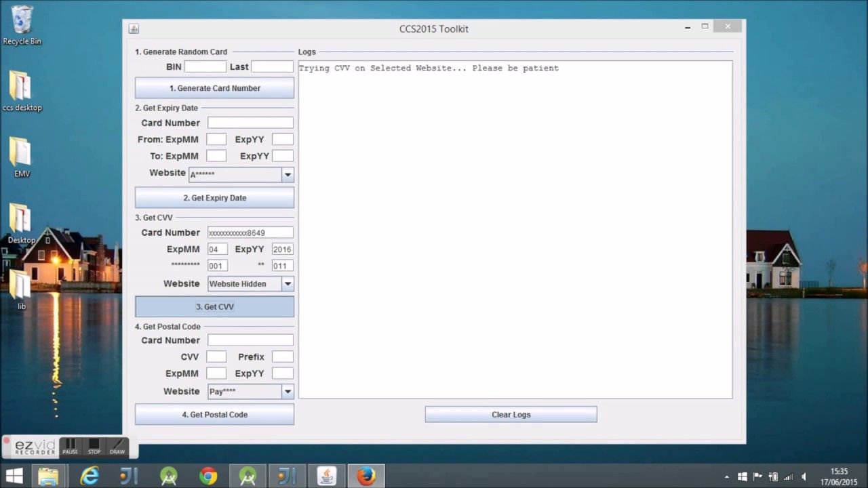The height and width of the screenshot is (488, 868).
Task: Open the Website Hidden dropdown
Action: [x=288, y=284]
